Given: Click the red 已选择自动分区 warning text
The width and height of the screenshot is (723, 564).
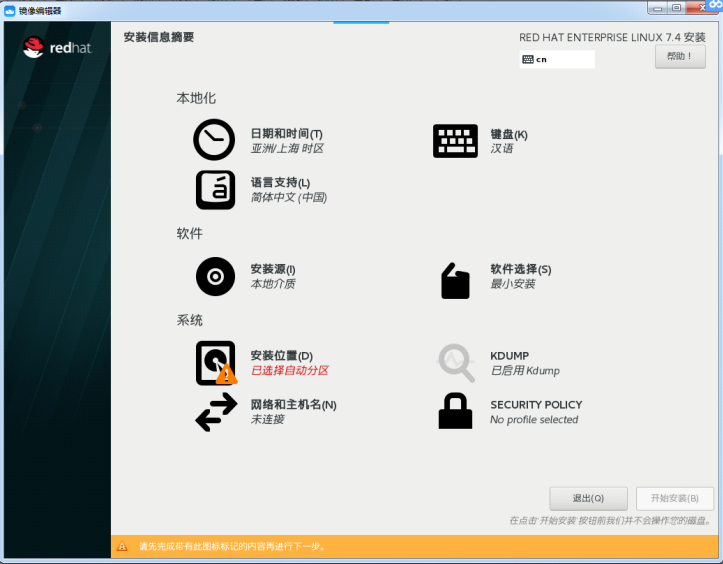Looking at the screenshot, I should pos(289,371).
